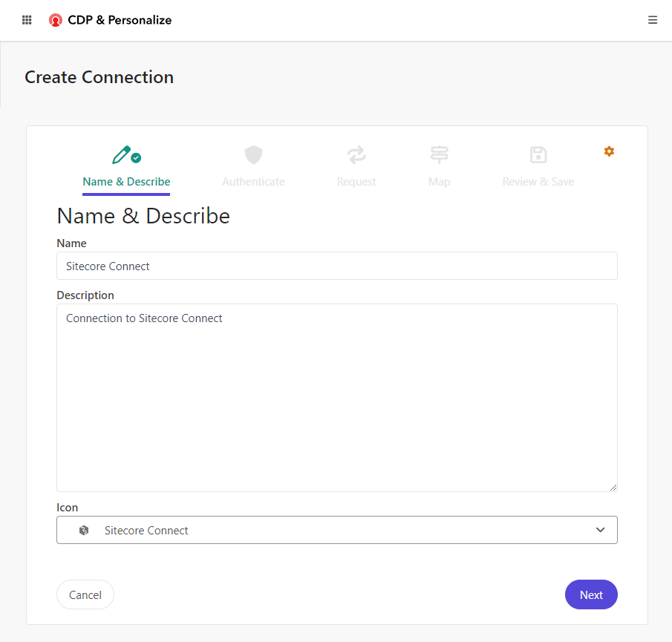This screenshot has width=672, height=642.
Task: Click the arrows icon for Request step
Action: pos(356,155)
